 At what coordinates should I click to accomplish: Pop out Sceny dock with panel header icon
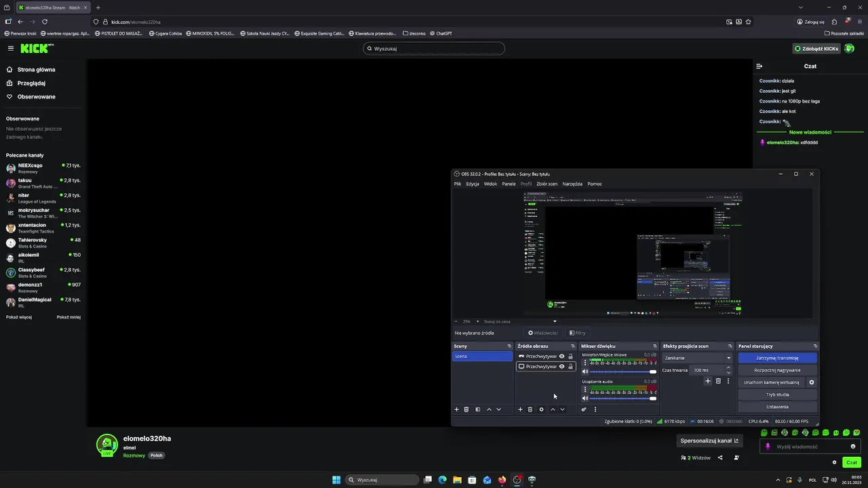(x=509, y=346)
